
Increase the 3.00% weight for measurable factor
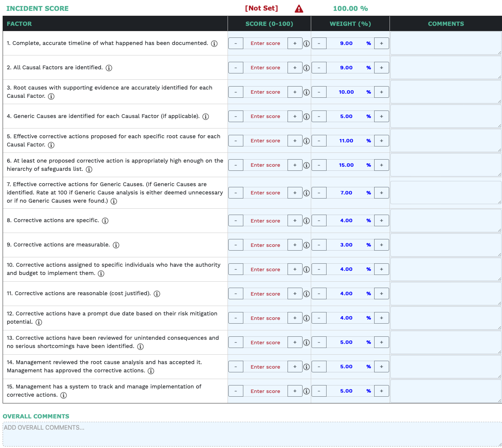click(381, 245)
